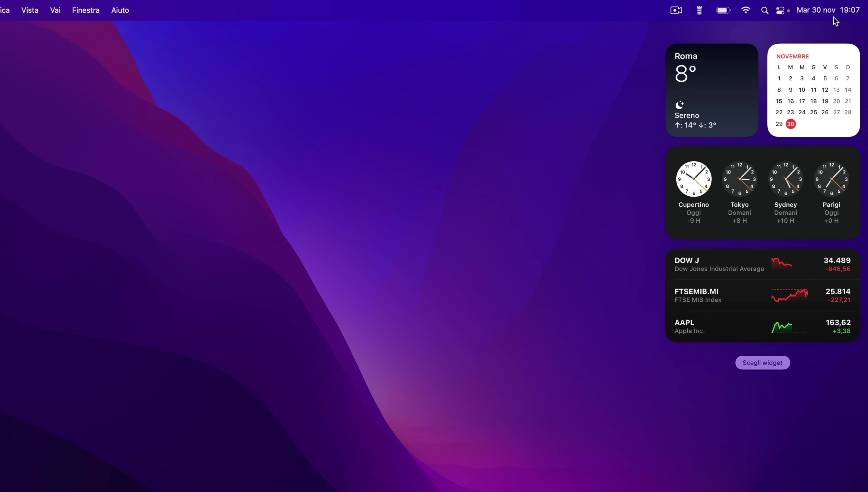Click the date and time Mar 30 nov 19:07
The image size is (868, 492).
(828, 10)
